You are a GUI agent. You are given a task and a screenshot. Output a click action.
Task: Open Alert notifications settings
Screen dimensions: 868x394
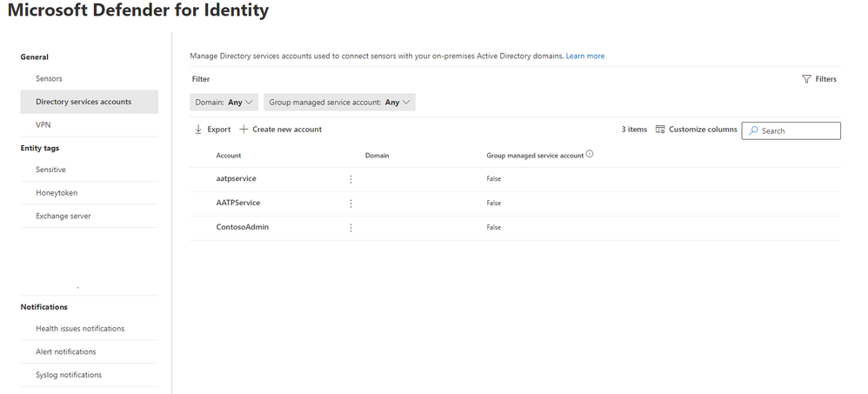pyautogui.click(x=66, y=352)
